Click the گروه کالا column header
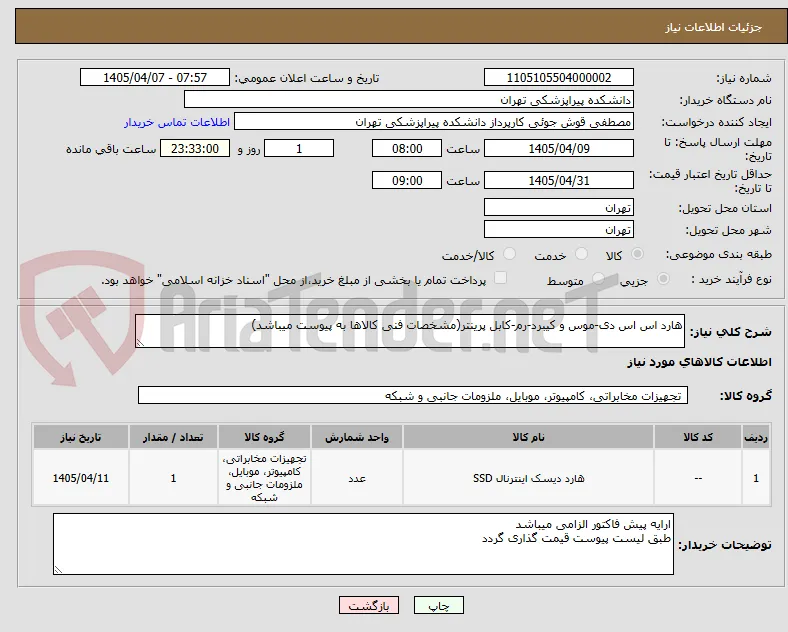 (x=264, y=437)
